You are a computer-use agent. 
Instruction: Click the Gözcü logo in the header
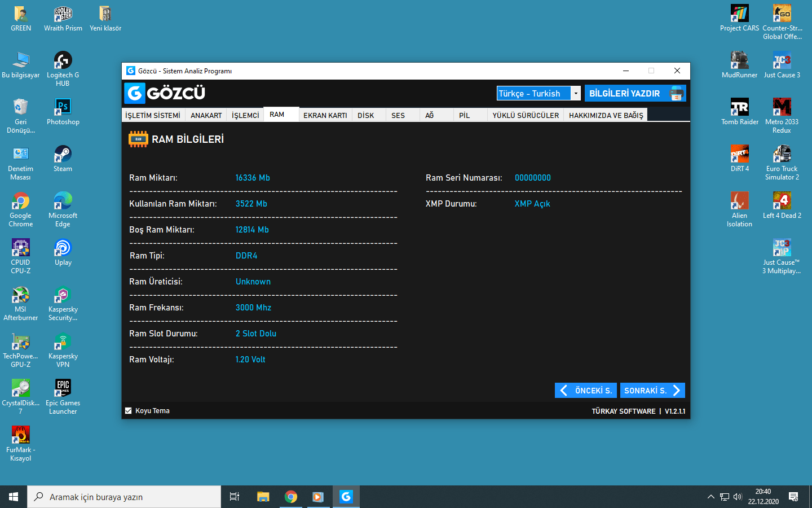pos(165,93)
